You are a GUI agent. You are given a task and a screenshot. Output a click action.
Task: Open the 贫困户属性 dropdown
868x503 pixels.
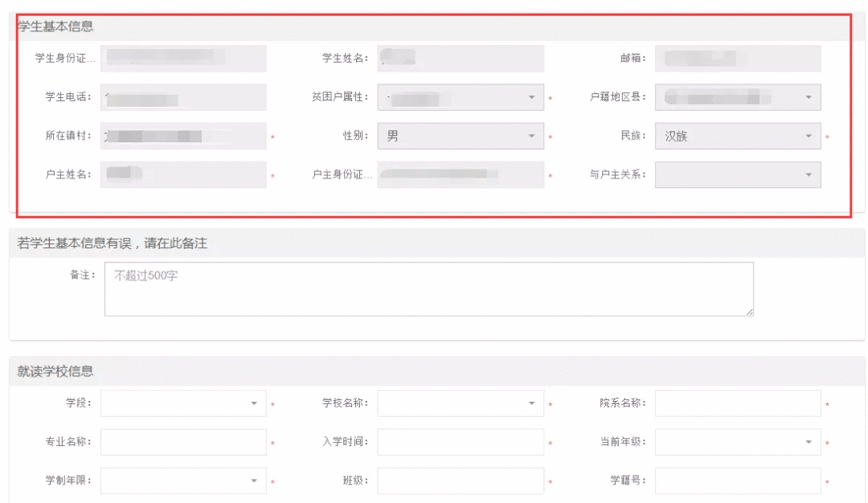(461, 97)
